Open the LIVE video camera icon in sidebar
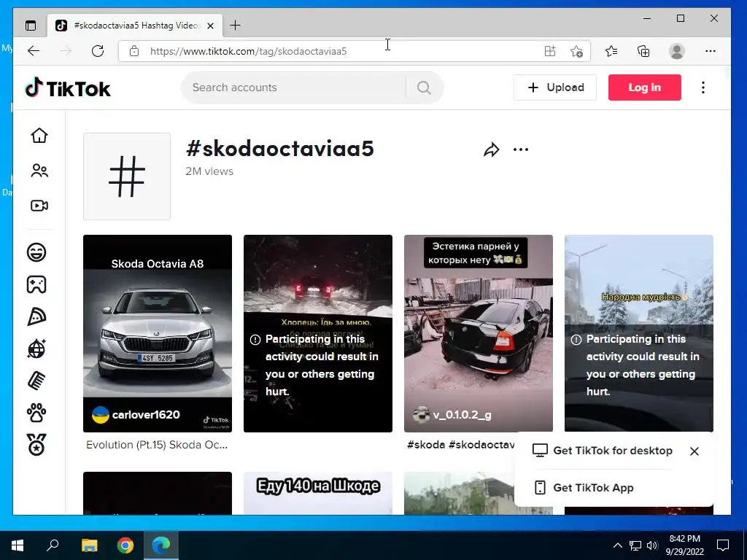The image size is (747, 560). pyautogui.click(x=39, y=206)
